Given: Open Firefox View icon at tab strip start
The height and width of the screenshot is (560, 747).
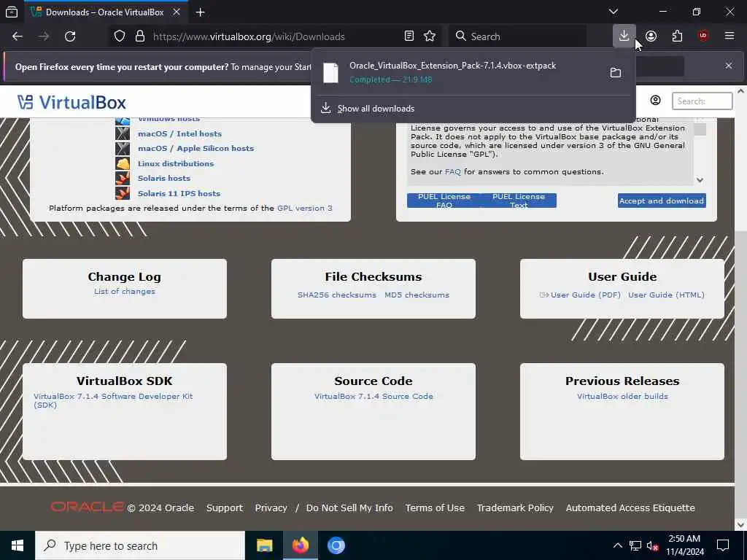Looking at the screenshot, I should (x=12, y=12).
